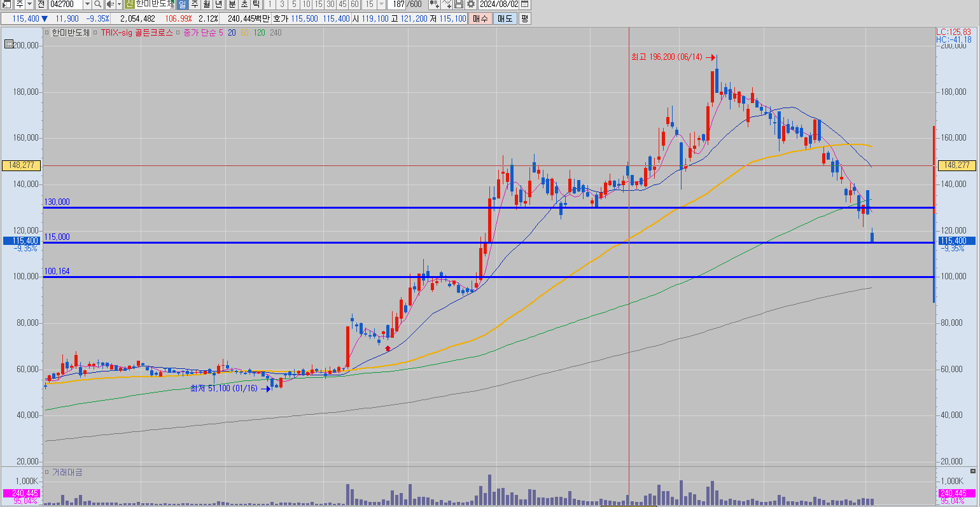This screenshot has width=980, height=507.
Task: Click the 매도 sell button
Action: (505, 18)
